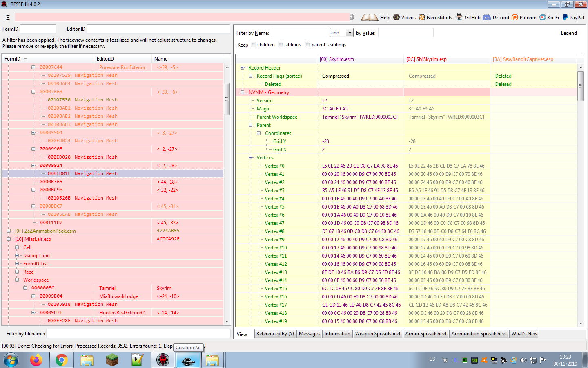Image resolution: width=588 pixels, height=368 pixels.
Task: Launch Firefox from the taskbar
Action: click(36, 360)
